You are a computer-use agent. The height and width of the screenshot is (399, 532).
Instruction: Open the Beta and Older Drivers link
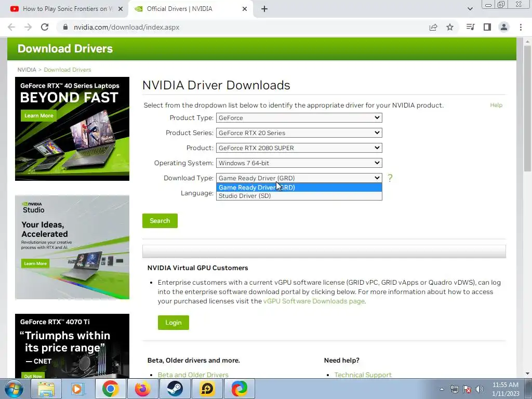193,375
